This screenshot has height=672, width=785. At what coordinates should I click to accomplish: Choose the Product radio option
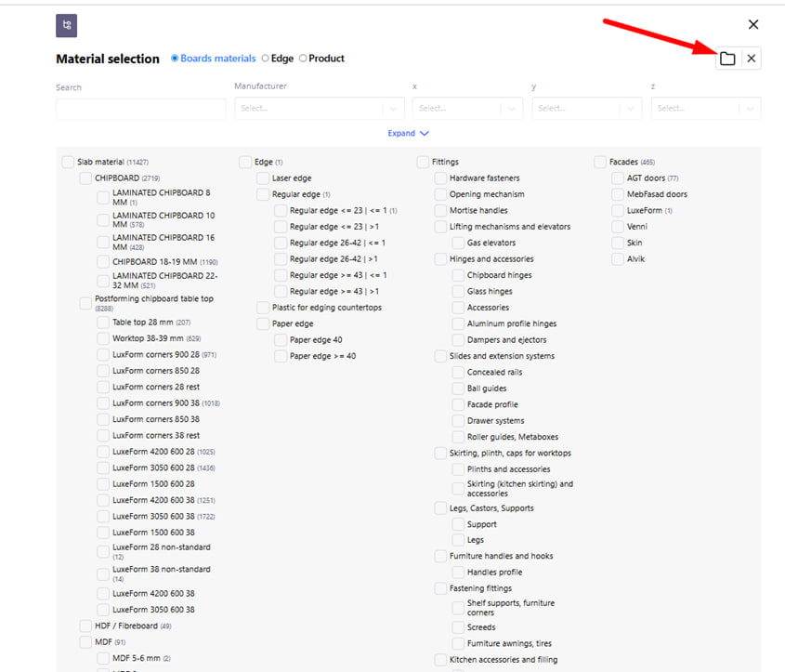[303, 59]
